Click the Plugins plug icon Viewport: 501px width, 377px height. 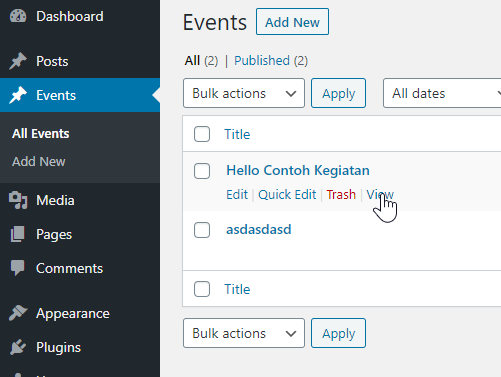coord(18,347)
